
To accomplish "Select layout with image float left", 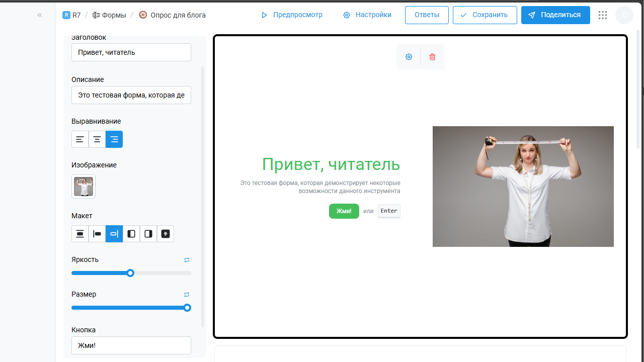I will tap(97, 234).
